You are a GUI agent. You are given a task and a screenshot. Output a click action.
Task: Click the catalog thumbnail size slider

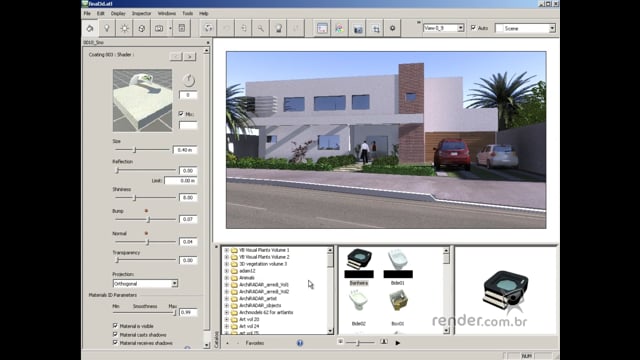point(358,343)
